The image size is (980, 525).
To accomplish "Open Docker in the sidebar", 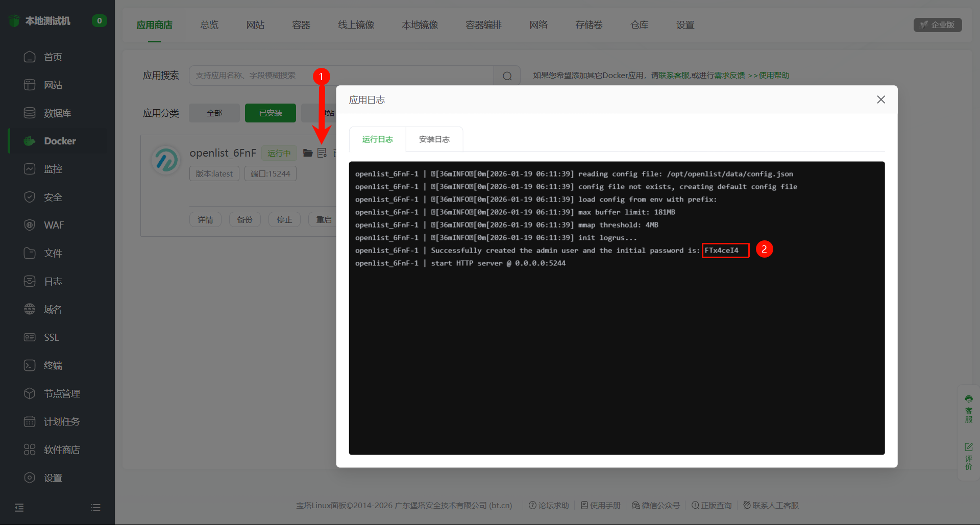I will tap(59, 141).
